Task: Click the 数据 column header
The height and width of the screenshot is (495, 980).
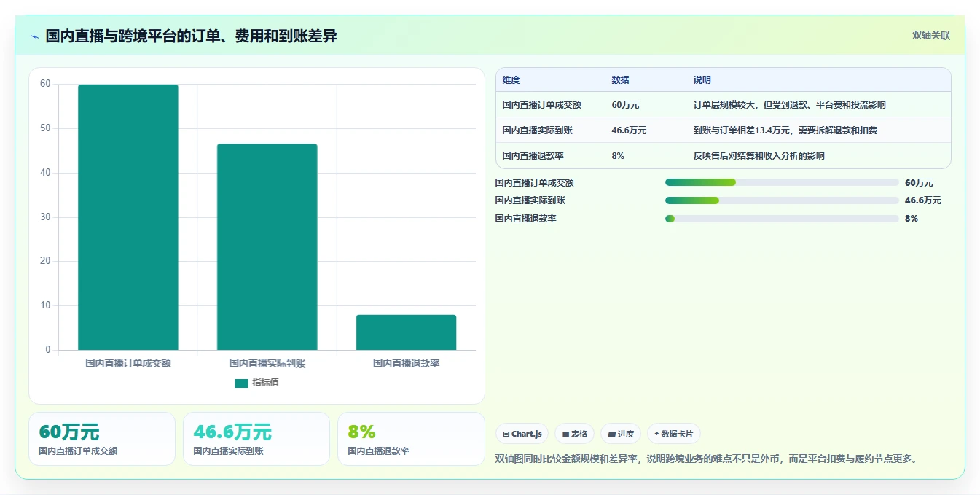Action: coord(621,80)
